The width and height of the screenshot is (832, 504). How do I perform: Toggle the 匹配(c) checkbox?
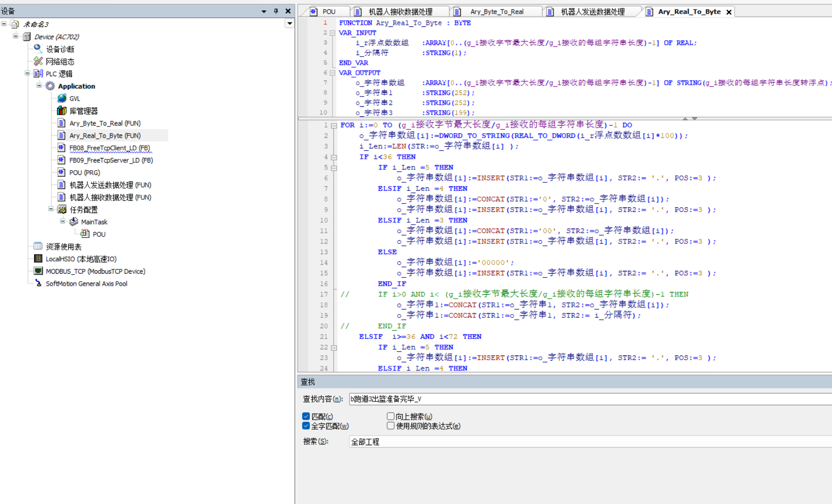click(306, 416)
